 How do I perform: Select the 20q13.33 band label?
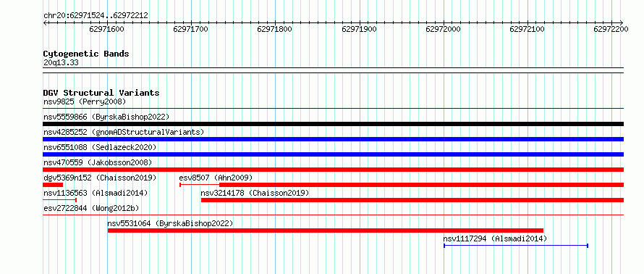point(61,63)
